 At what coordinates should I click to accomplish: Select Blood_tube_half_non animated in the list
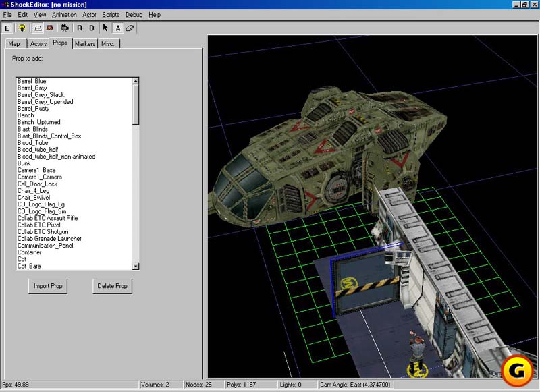(57, 157)
